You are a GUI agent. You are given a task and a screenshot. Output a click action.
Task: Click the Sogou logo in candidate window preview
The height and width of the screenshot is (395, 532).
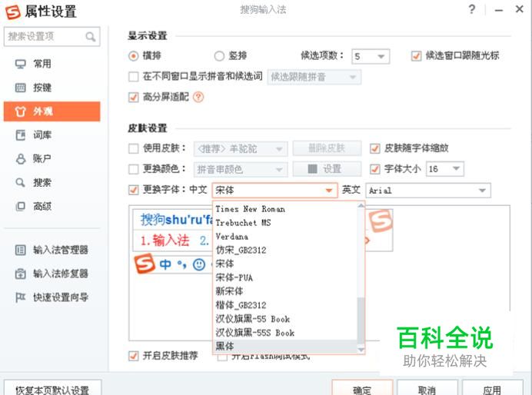pos(381,221)
